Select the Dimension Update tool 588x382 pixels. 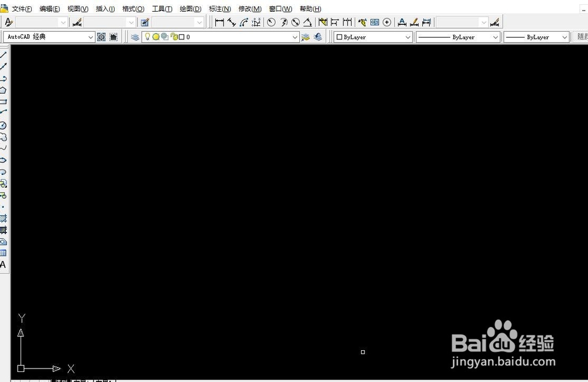426,22
